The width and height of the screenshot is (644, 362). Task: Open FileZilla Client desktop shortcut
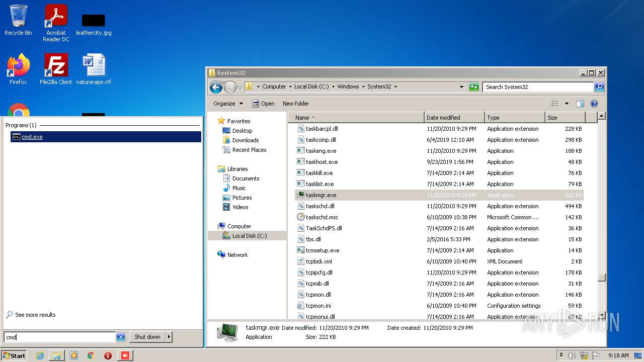tap(56, 69)
